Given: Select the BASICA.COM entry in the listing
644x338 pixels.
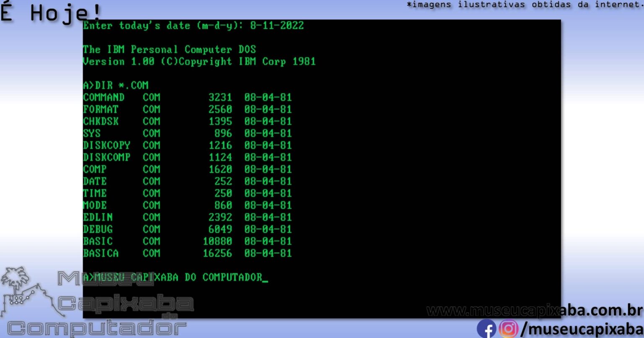Looking at the screenshot, I should pos(122,253).
